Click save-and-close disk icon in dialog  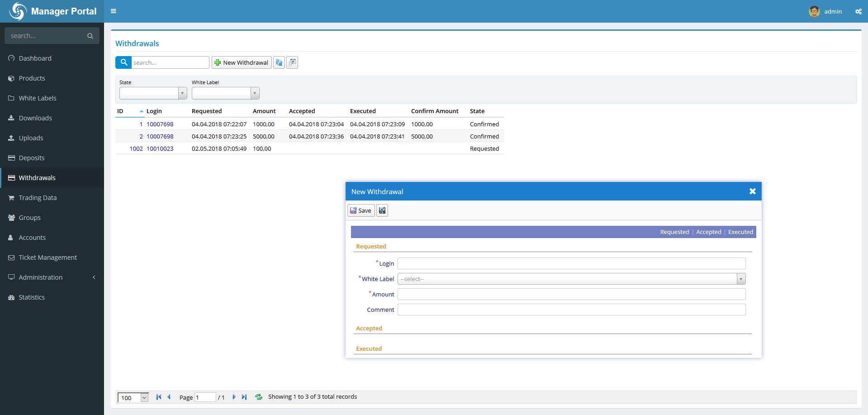click(x=382, y=210)
